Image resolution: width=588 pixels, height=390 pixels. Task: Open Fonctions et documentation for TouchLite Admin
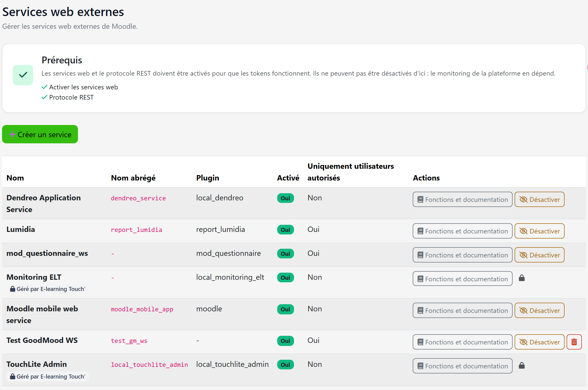(462, 366)
